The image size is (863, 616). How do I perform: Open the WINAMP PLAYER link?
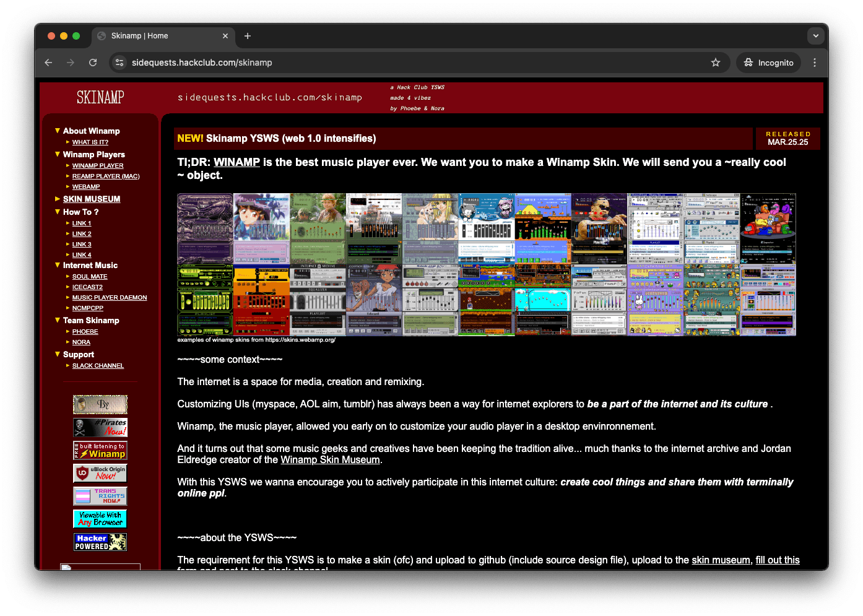click(x=98, y=166)
